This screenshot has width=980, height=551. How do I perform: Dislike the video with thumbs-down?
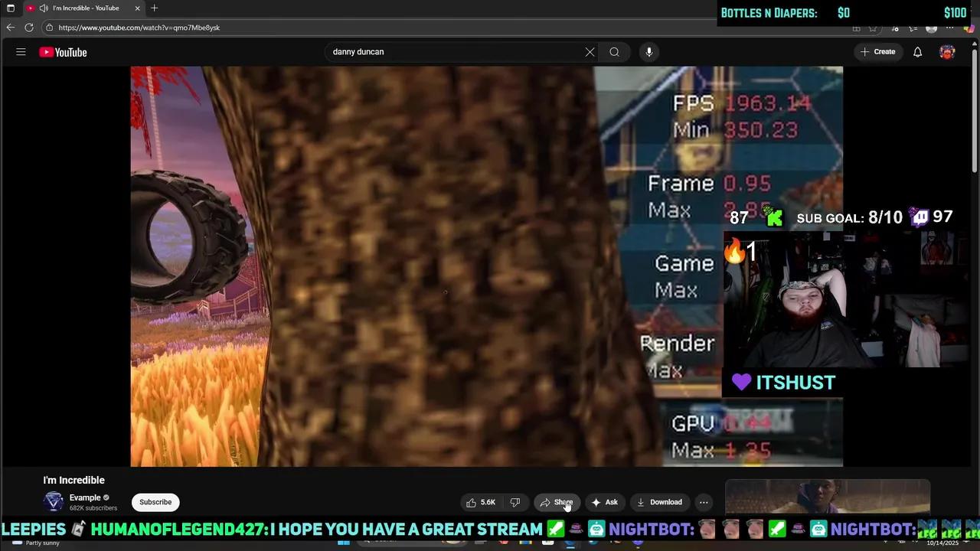514,502
